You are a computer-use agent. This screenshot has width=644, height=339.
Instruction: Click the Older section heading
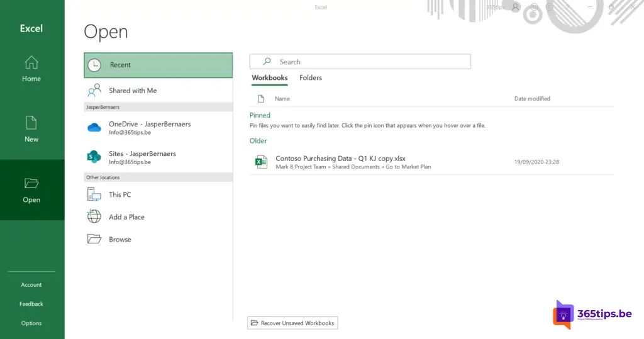258,140
